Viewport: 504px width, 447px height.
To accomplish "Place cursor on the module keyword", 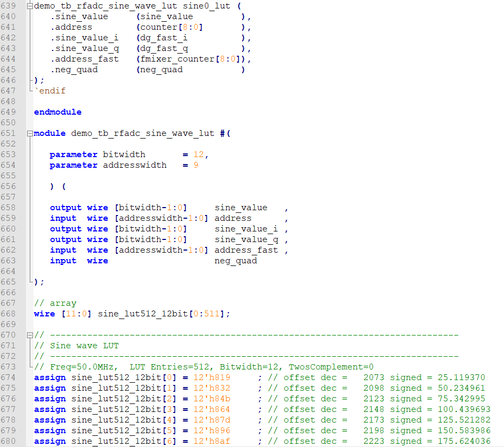I will pos(49,133).
